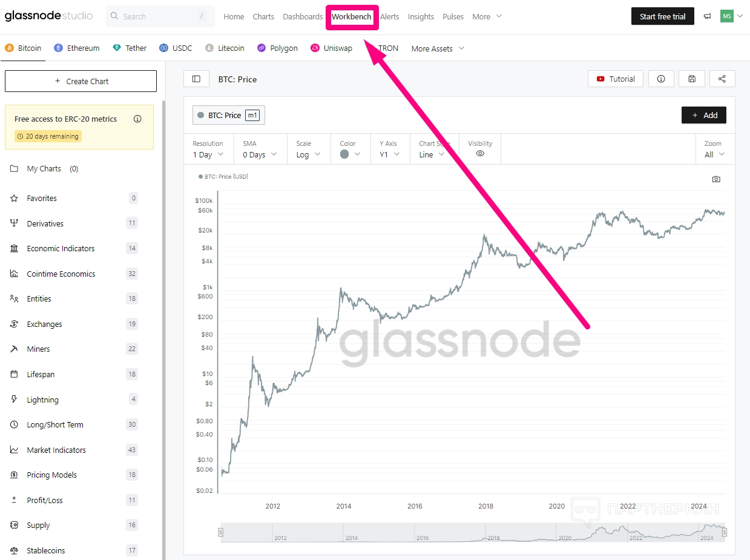Expand the SMA 0 Days dropdown
This screenshot has height=560, width=750.
click(x=260, y=154)
